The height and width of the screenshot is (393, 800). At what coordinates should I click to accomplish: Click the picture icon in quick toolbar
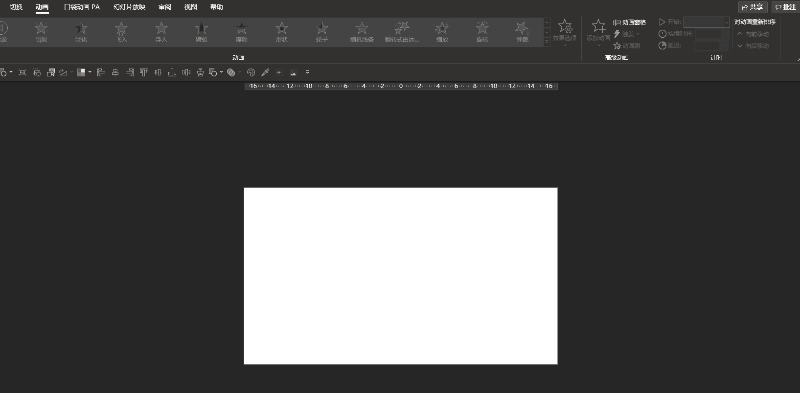point(293,72)
